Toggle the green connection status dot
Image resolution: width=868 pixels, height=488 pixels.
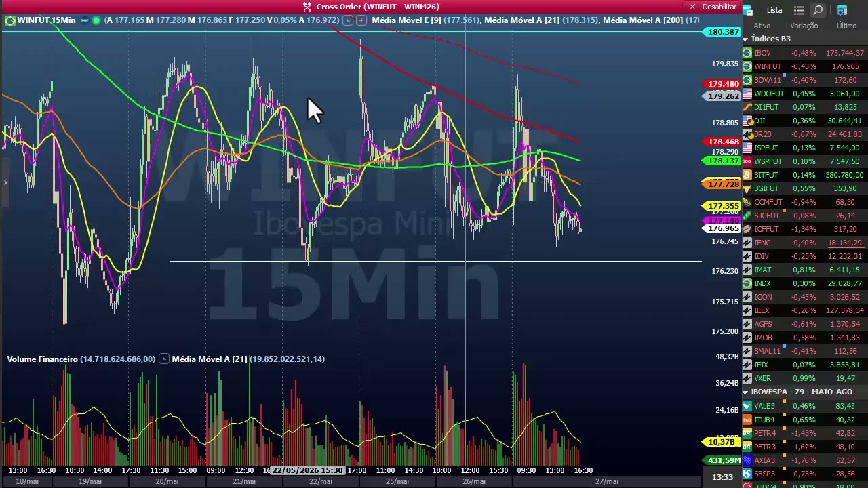point(96,20)
